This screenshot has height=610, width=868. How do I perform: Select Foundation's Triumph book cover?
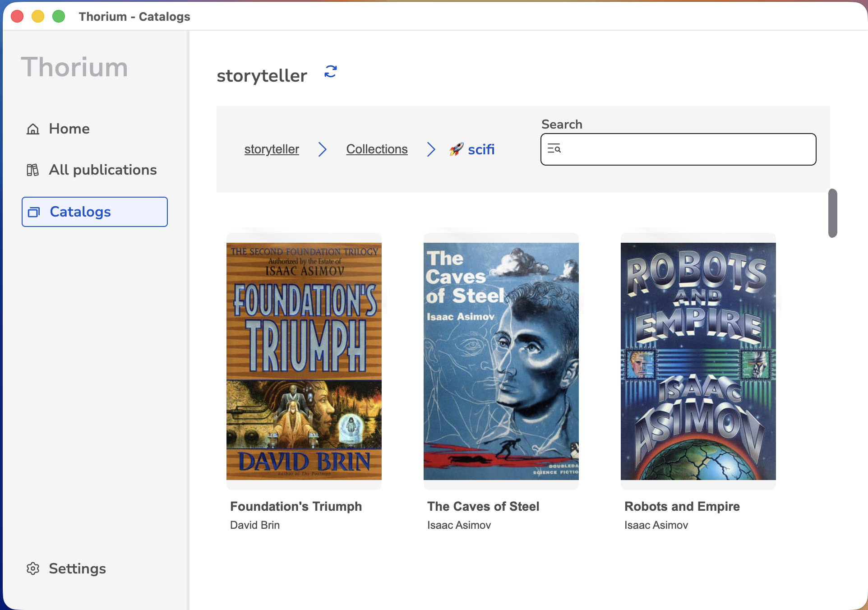tap(304, 361)
